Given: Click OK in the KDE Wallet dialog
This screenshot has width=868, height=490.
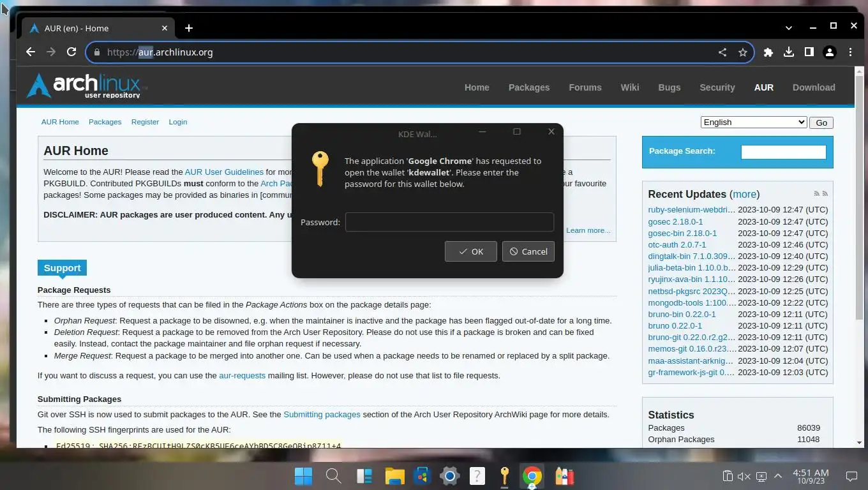Looking at the screenshot, I should coord(471,251).
